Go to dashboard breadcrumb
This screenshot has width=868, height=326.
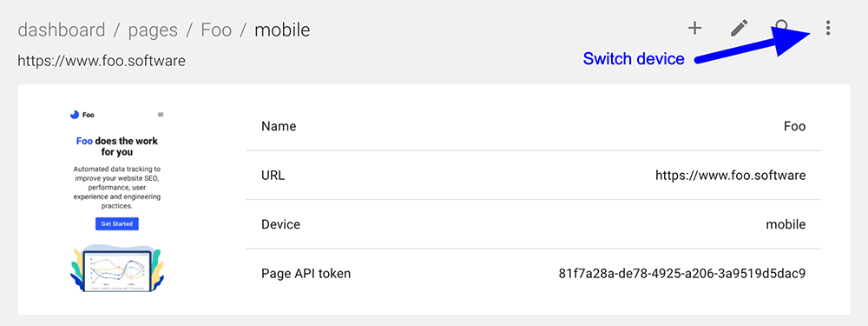click(x=62, y=30)
